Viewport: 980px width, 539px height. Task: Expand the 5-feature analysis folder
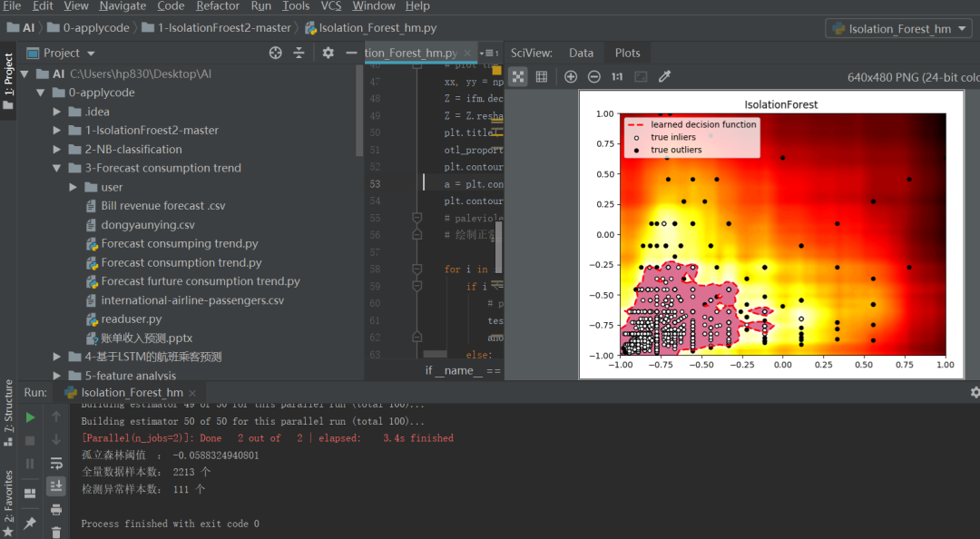pos(57,375)
